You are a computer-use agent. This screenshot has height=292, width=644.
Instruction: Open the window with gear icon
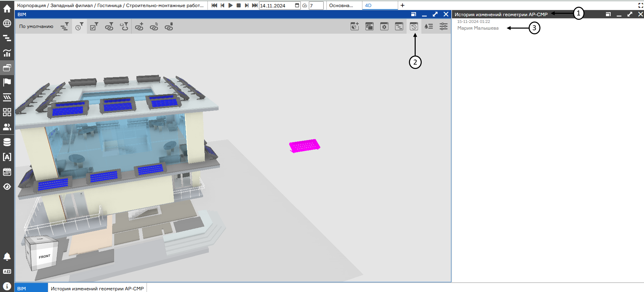384,27
